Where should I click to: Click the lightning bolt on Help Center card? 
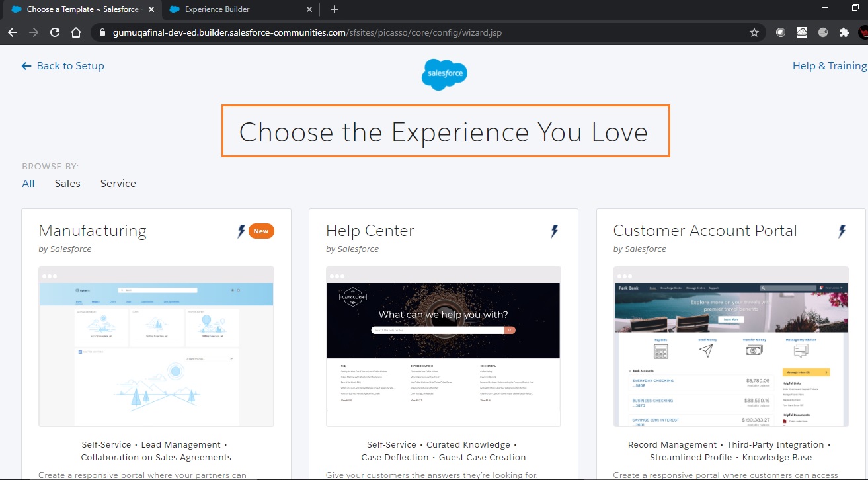coord(554,231)
